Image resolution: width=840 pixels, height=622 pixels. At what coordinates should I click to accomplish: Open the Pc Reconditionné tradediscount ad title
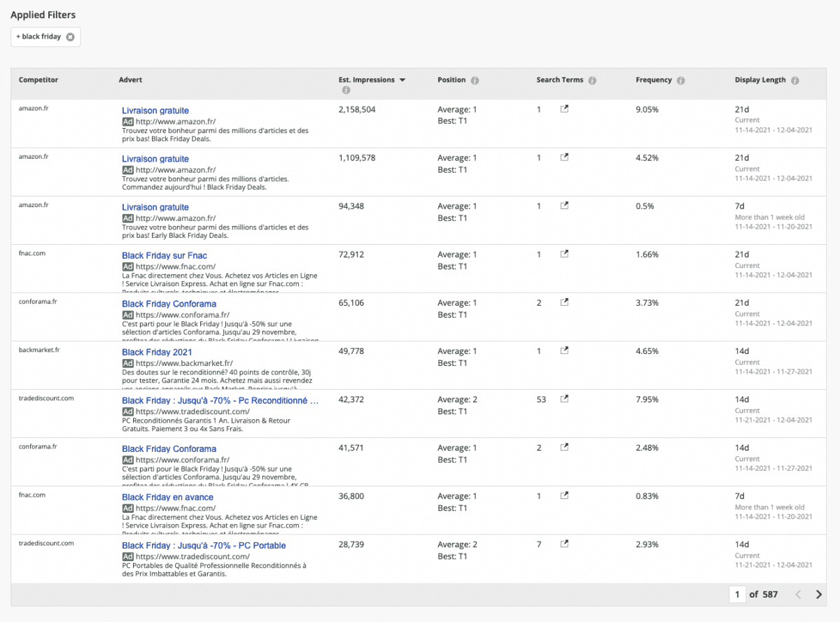coord(220,400)
